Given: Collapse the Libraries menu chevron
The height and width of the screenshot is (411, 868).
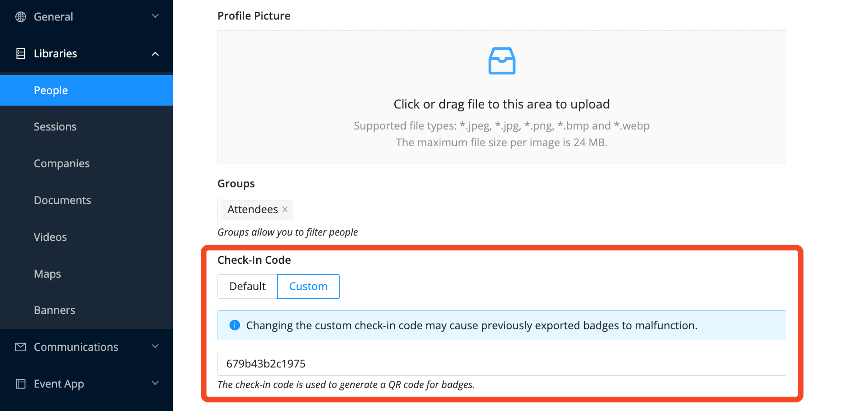Looking at the screenshot, I should pyautogui.click(x=155, y=54).
